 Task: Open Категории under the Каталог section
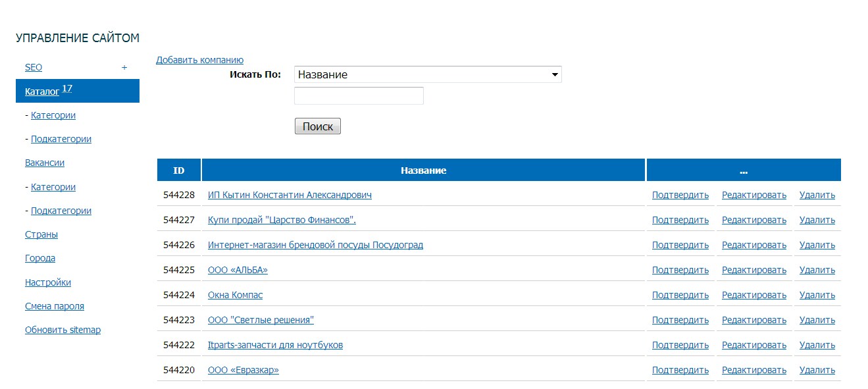click(53, 115)
